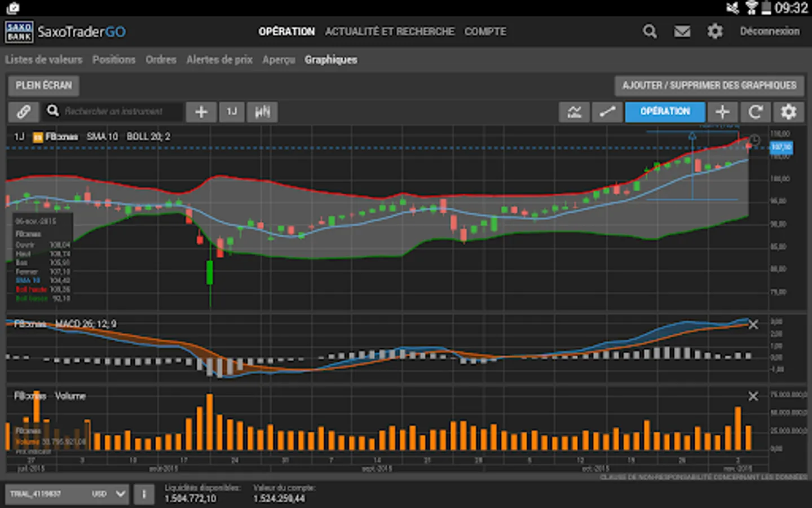Click the Liquidités disponibles value
The image size is (812, 508).
click(x=190, y=499)
